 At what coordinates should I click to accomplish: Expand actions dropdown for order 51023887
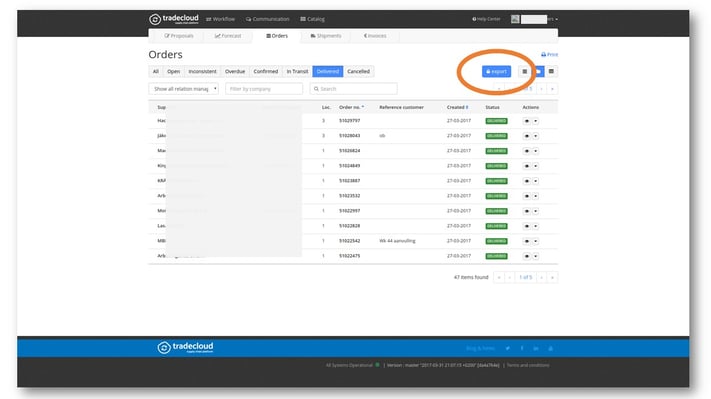(536, 181)
